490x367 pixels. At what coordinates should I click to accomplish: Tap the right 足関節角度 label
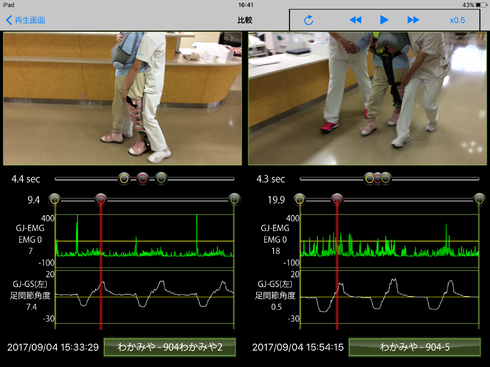(275, 295)
